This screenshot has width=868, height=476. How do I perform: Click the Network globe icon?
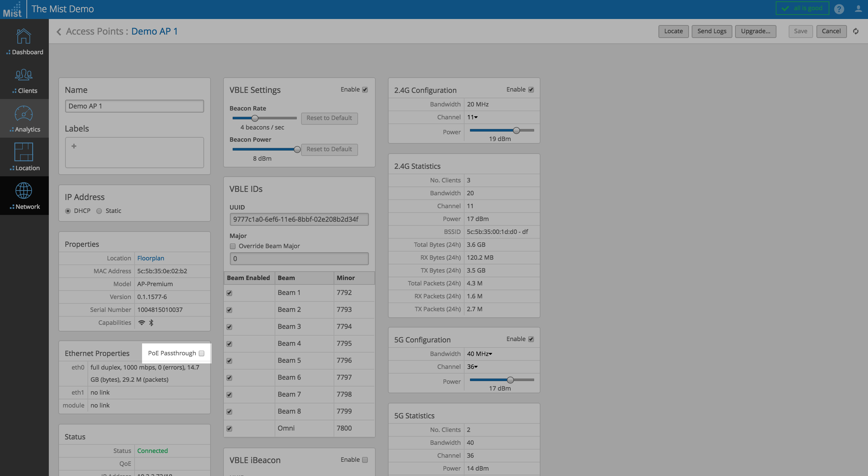[24, 191]
